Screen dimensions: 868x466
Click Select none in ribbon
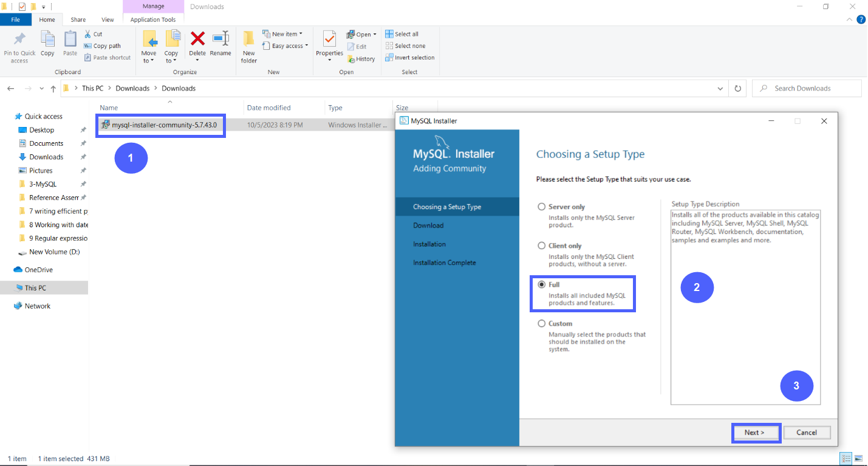click(405, 46)
